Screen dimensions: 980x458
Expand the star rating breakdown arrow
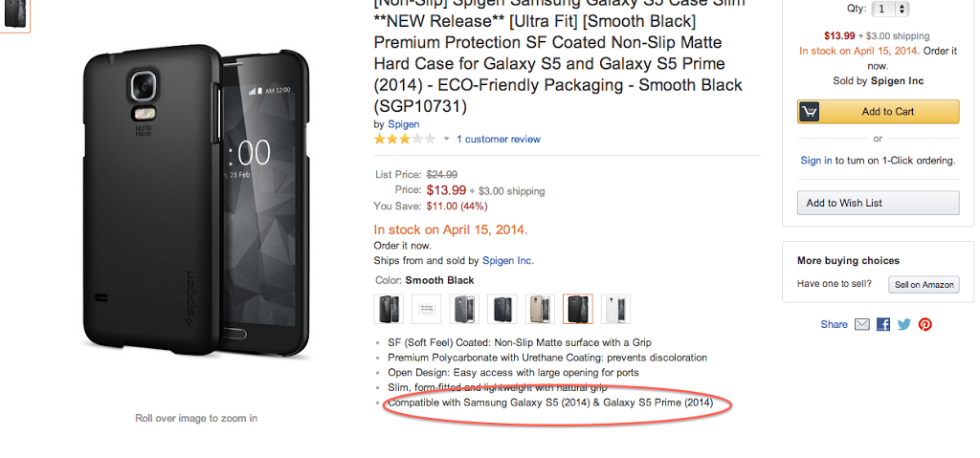(446, 140)
